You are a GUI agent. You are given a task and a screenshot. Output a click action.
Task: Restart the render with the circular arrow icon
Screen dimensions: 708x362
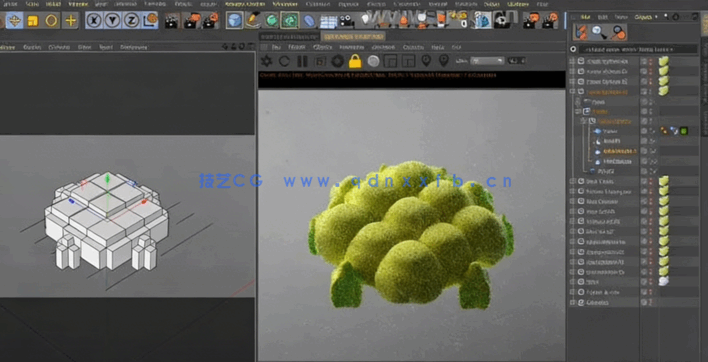pyautogui.click(x=284, y=61)
